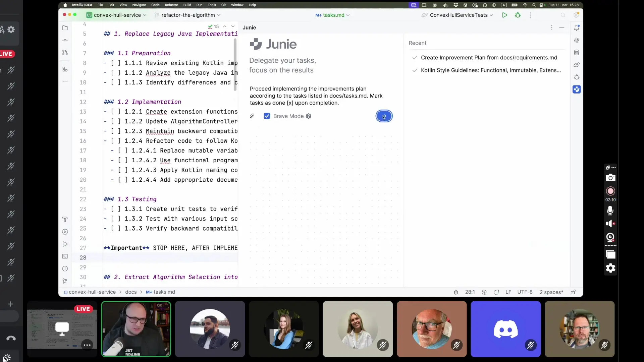This screenshot has width=644, height=362.
Task: Open the Project tool window folder icon
Action: (65, 28)
